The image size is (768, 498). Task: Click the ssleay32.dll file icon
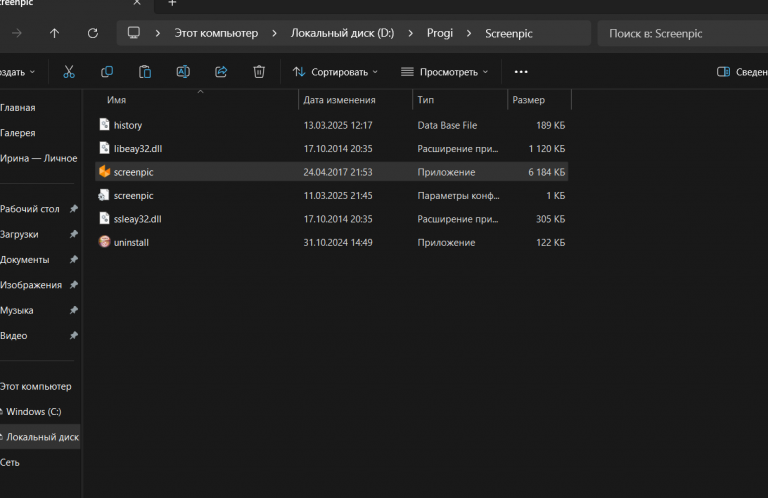pyautogui.click(x=104, y=218)
